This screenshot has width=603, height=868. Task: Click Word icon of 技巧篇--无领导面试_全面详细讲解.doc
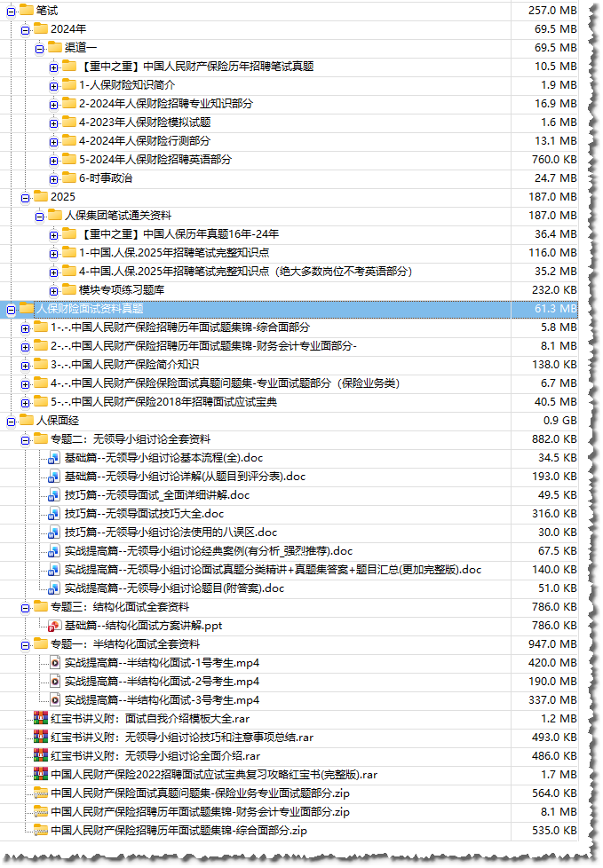click(x=54, y=495)
